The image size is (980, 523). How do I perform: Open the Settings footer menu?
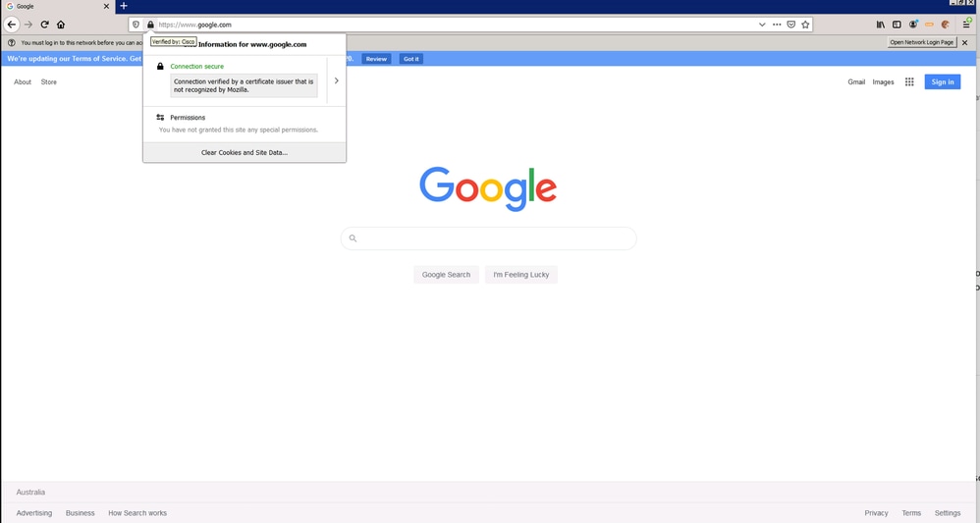(948, 513)
